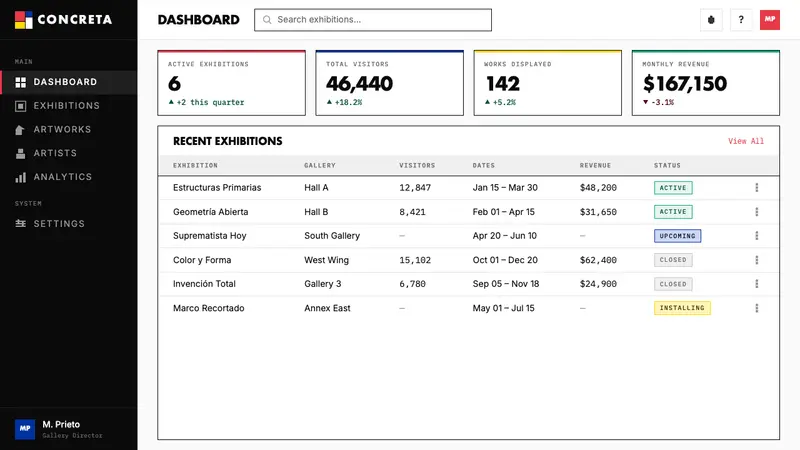Image resolution: width=800 pixels, height=450 pixels.
Task: Select the Suprematista Hoy exhibition name
Action: tap(210, 236)
